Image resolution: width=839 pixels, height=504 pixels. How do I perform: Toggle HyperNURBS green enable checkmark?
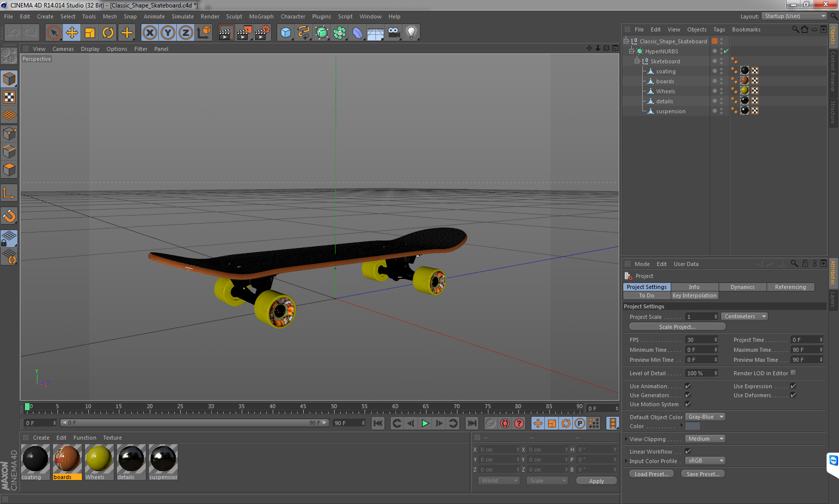(x=726, y=51)
